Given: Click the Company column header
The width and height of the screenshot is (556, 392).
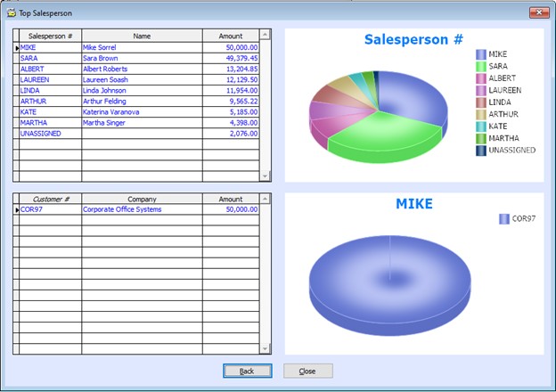Looking at the screenshot, I should point(142,200).
